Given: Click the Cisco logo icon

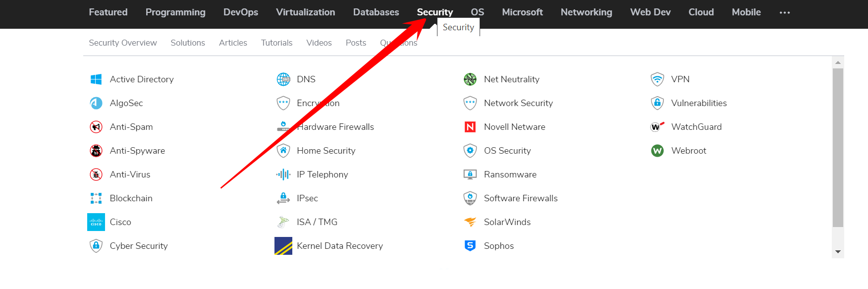Looking at the screenshot, I should (96, 222).
